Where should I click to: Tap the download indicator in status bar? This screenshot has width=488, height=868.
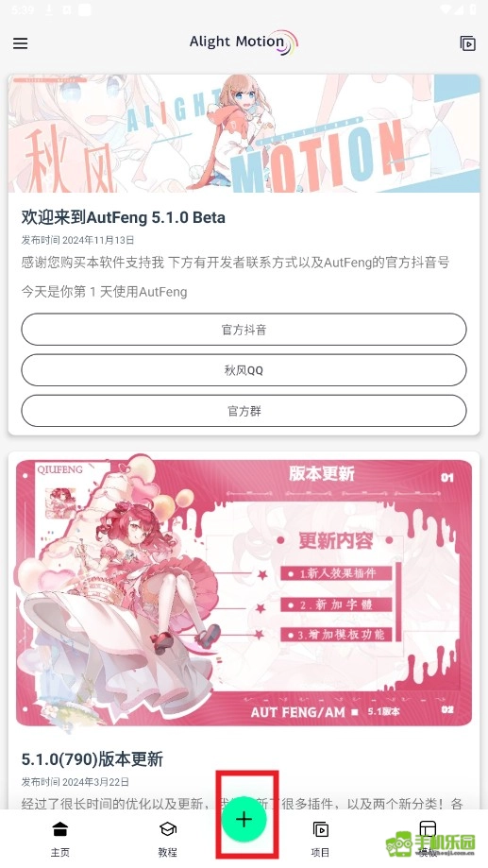click(x=49, y=10)
